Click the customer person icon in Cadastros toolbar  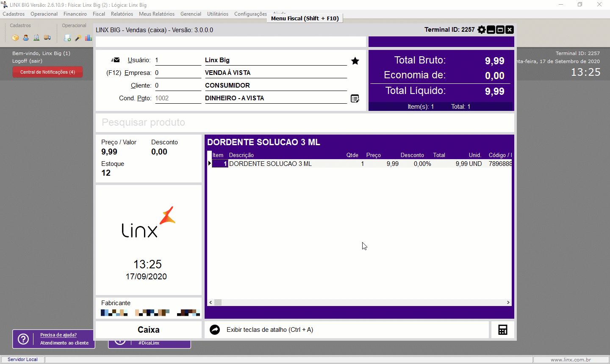pyautogui.click(x=26, y=38)
